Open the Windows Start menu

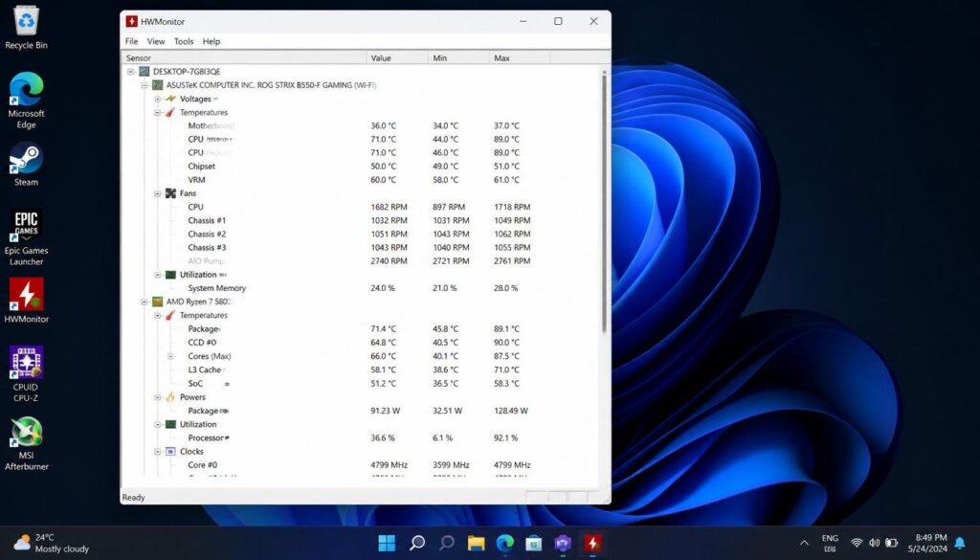(x=387, y=543)
